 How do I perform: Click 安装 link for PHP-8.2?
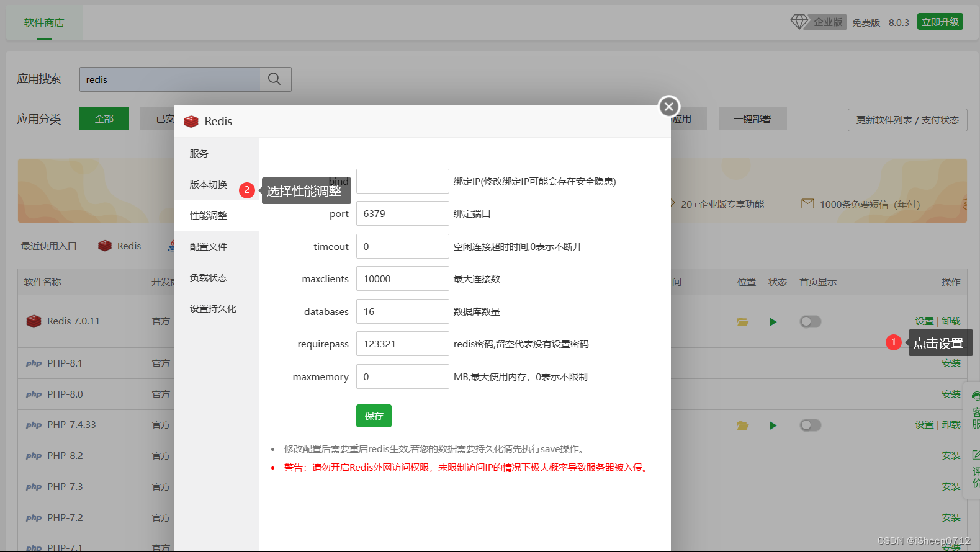pyautogui.click(x=951, y=456)
